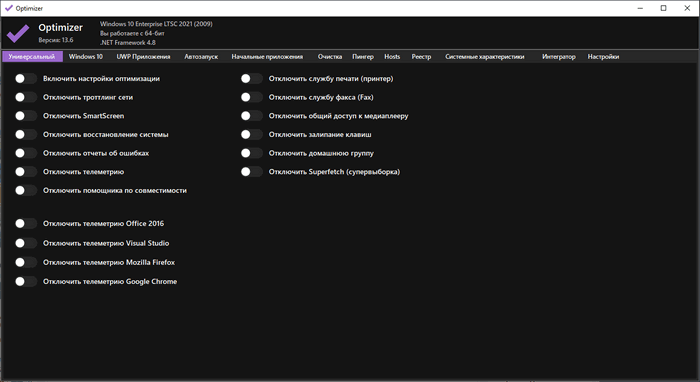Minimize the Optimizer window
The height and width of the screenshot is (382, 700).
(640, 8)
